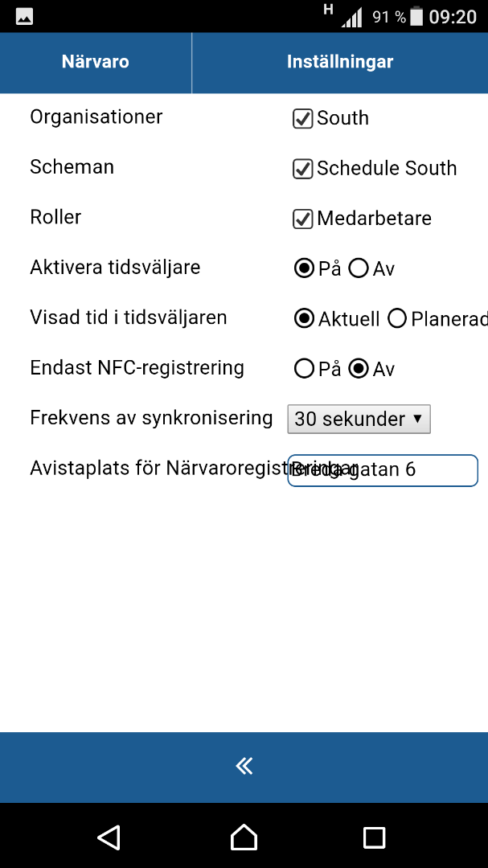Tap the Android back navigation icon
Image resolution: width=488 pixels, height=868 pixels.
(109, 837)
